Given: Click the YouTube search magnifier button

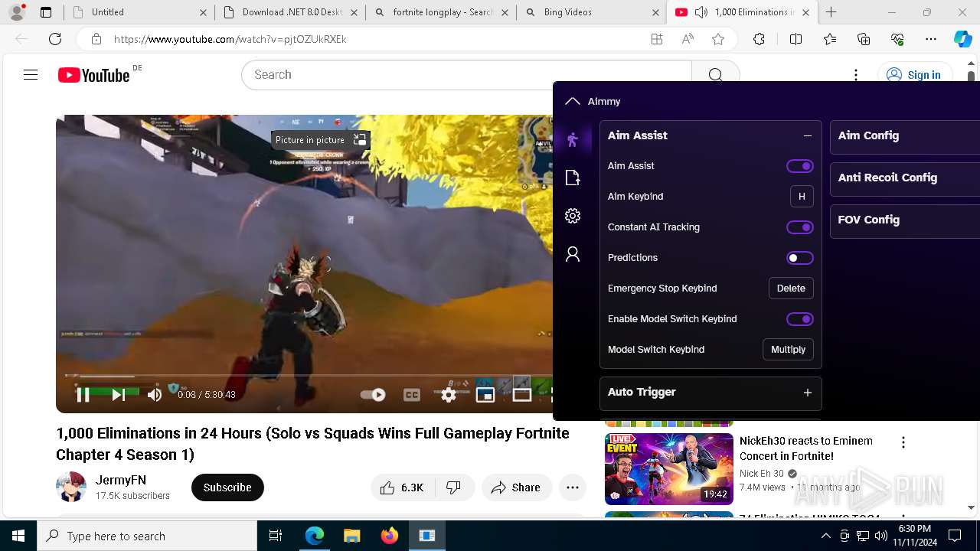Looking at the screenshot, I should (x=715, y=75).
